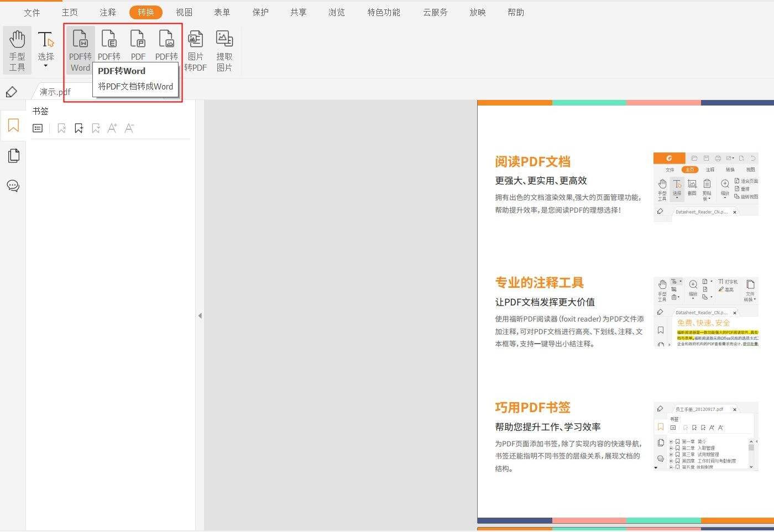This screenshot has width=774, height=532.
Task: Toggle the 书签 (bookmarks) sidebar panel
Action: tap(13, 125)
